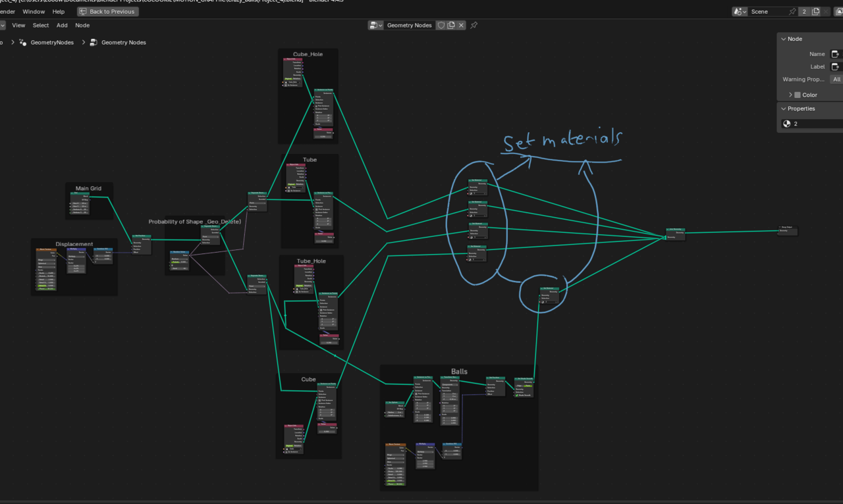Select the Join Geometry node
The height and width of the screenshot is (504, 843).
tap(676, 234)
